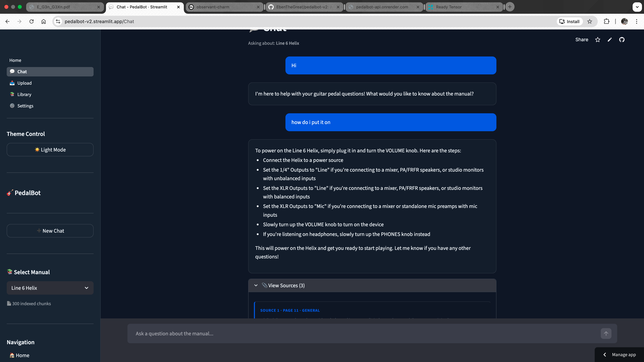This screenshot has width=644, height=362.
Task: Open the Select Manual dropdown
Action: tap(50, 288)
